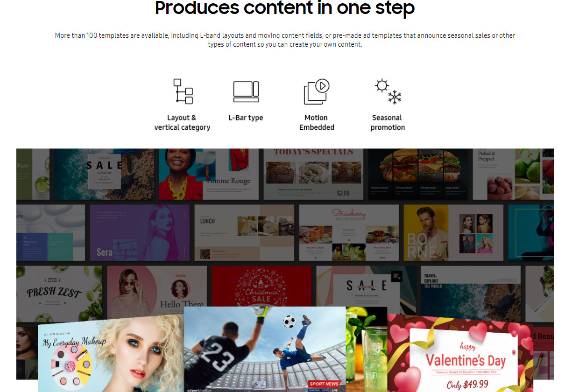Click the 'Seasonal promotion' label text

388,122
